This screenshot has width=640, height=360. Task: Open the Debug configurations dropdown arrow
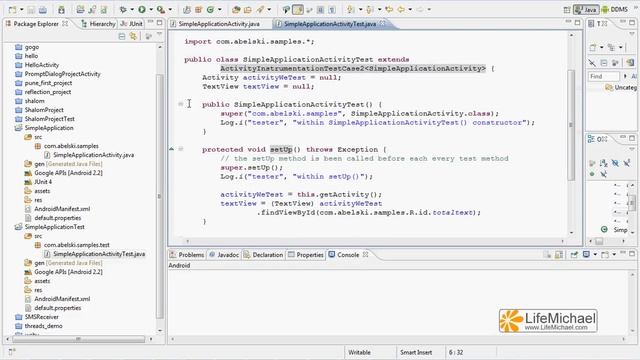point(131,9)
